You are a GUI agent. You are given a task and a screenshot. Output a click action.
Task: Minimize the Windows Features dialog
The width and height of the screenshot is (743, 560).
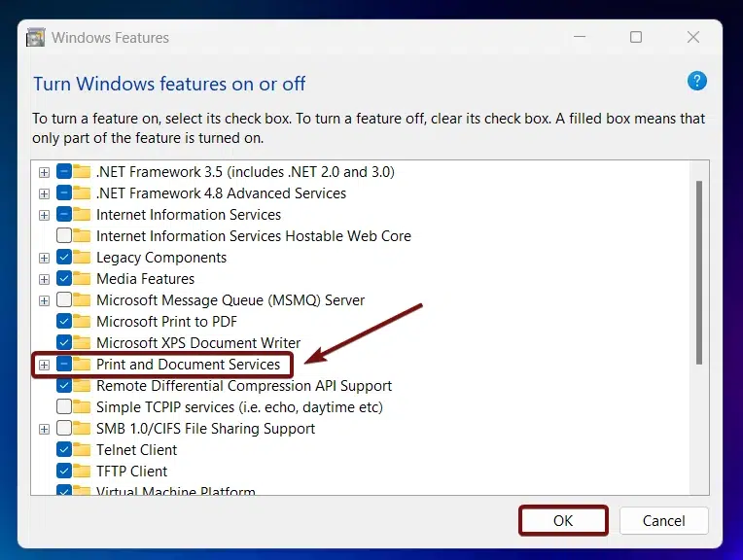pyautogui.click(x=580, y=37)
